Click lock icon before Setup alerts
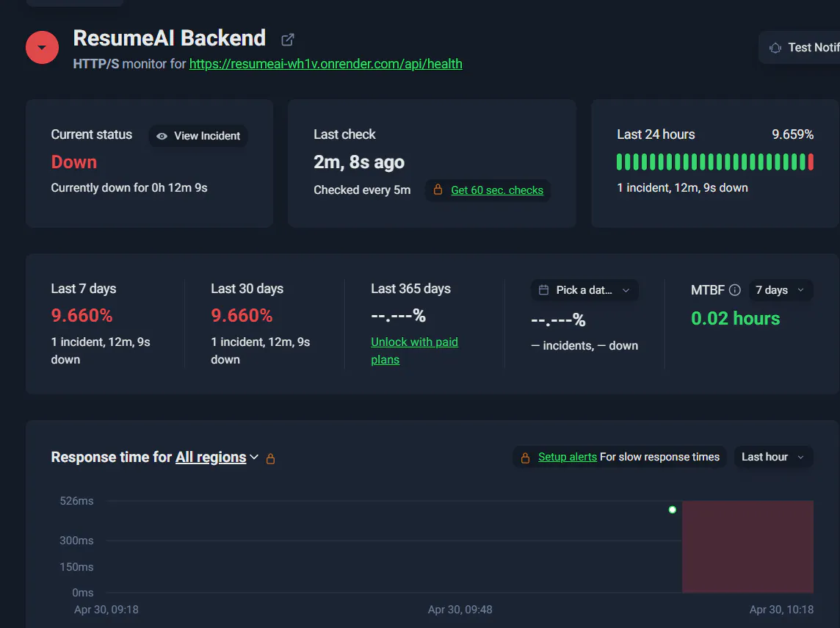Image resolution: width=840 pixels, height=628 pixels. [525, 458]
